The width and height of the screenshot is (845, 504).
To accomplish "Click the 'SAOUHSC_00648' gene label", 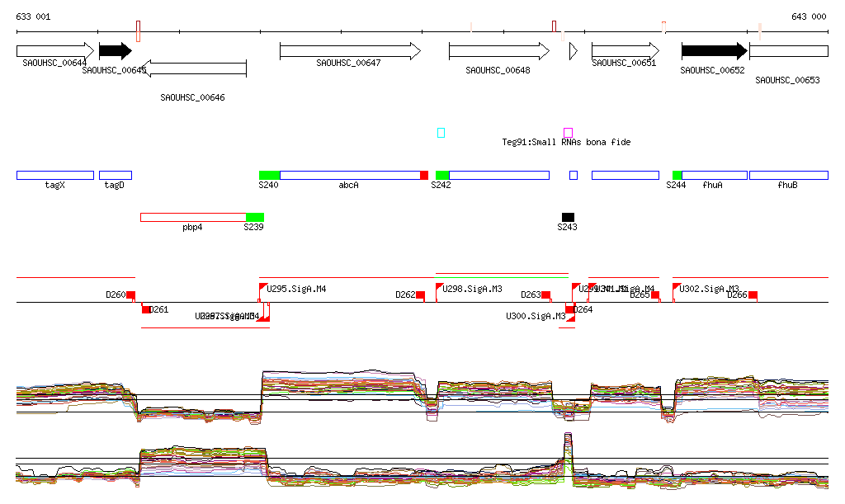I will coord(498,71).
